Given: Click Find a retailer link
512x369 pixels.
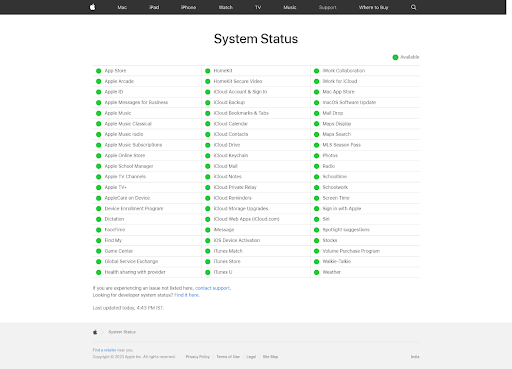Looking at the screenshot, I should (104, 350).
